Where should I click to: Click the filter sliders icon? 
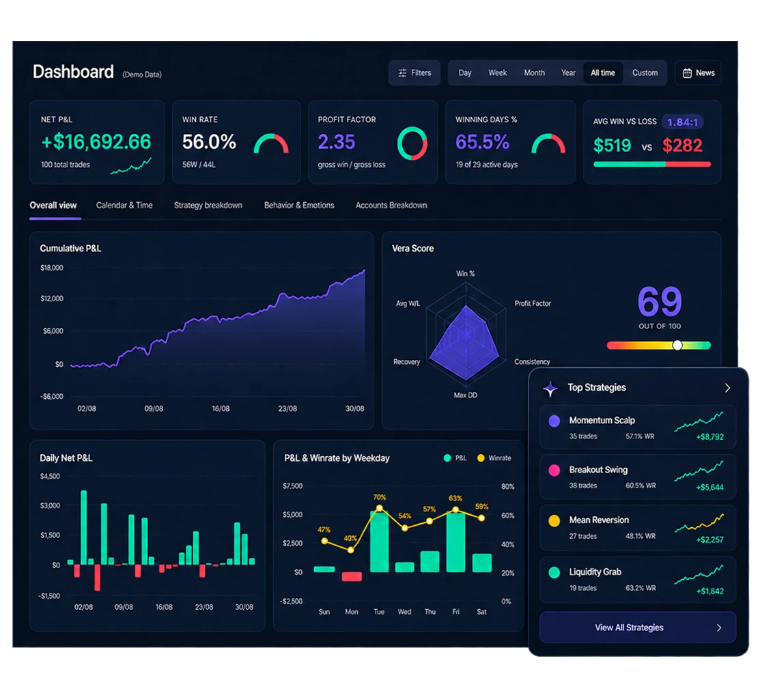tap(402, 73)
